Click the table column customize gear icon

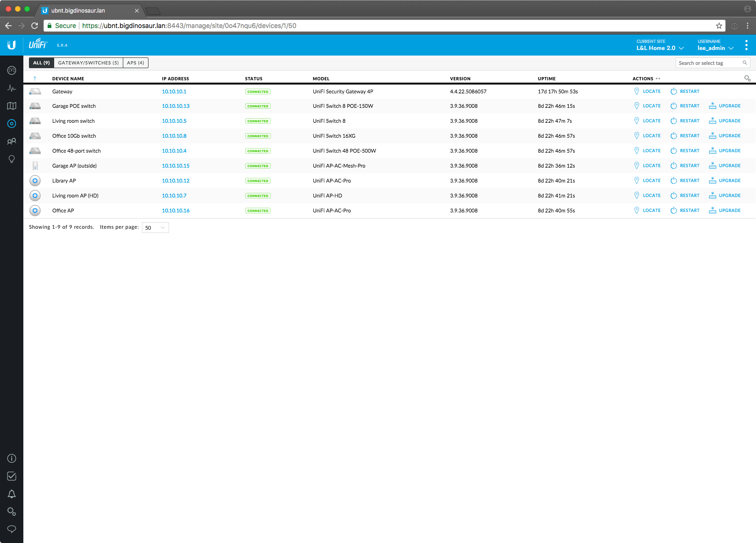(747, 78)
